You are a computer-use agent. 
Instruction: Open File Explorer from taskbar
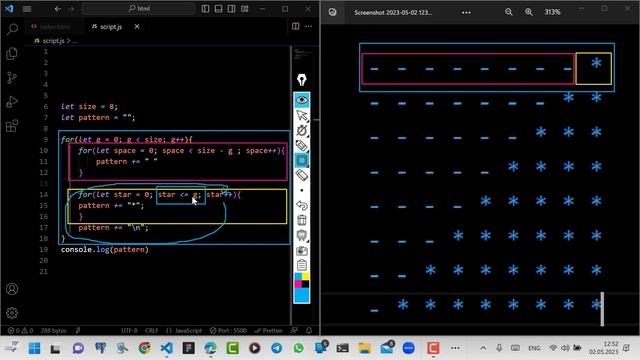(x=364, y=348)
